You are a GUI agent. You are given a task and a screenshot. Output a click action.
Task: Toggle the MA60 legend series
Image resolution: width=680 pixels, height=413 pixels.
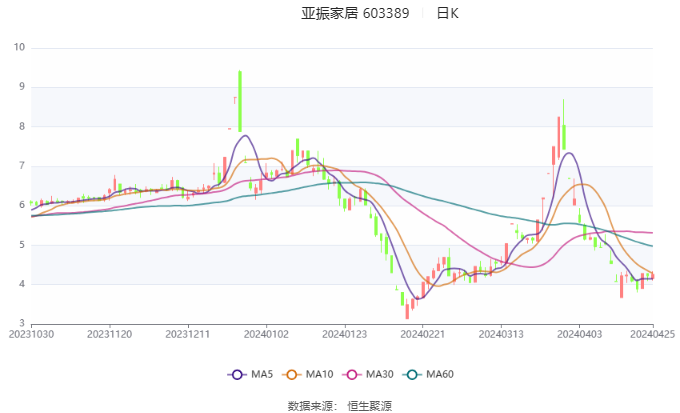[428, 374]
